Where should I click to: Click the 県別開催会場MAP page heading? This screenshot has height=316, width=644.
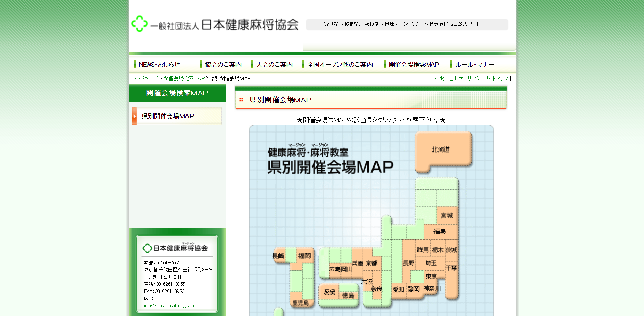pos(280,100)
